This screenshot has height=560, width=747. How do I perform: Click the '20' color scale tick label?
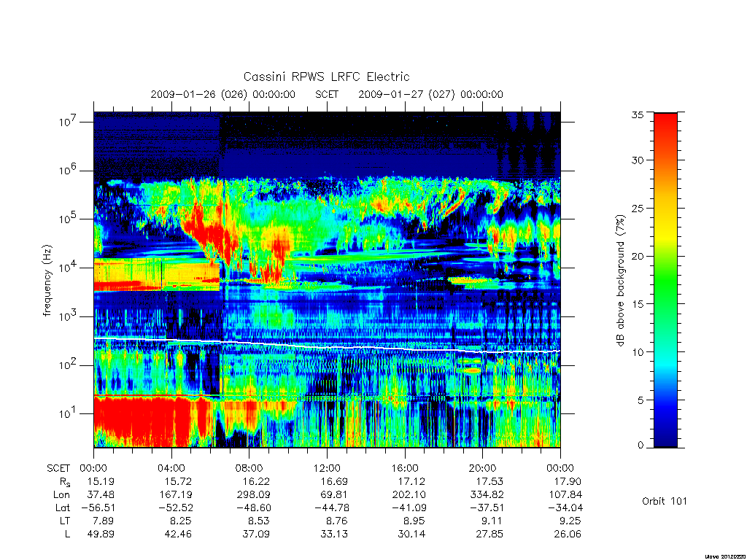(638, 256)
